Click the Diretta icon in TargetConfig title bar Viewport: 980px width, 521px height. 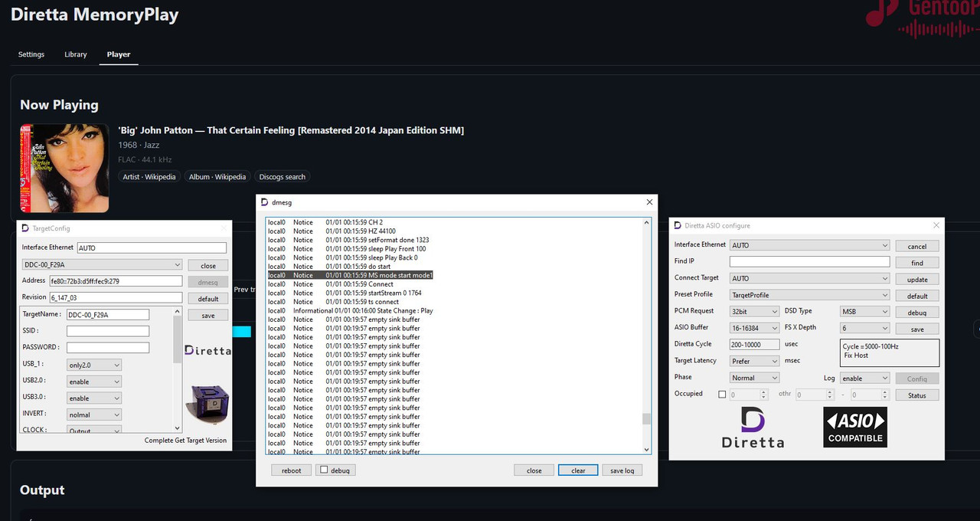click(25, 228)
